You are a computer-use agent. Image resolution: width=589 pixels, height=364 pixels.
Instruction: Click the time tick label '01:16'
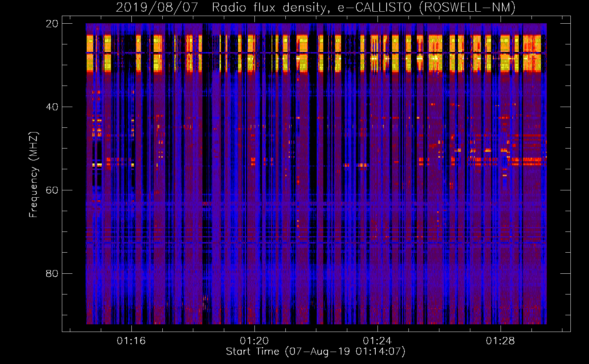[131, 341]
